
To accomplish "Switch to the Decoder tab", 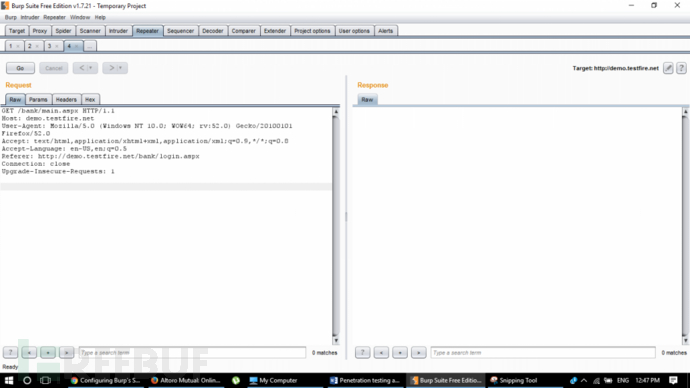I will coord(213,31).
